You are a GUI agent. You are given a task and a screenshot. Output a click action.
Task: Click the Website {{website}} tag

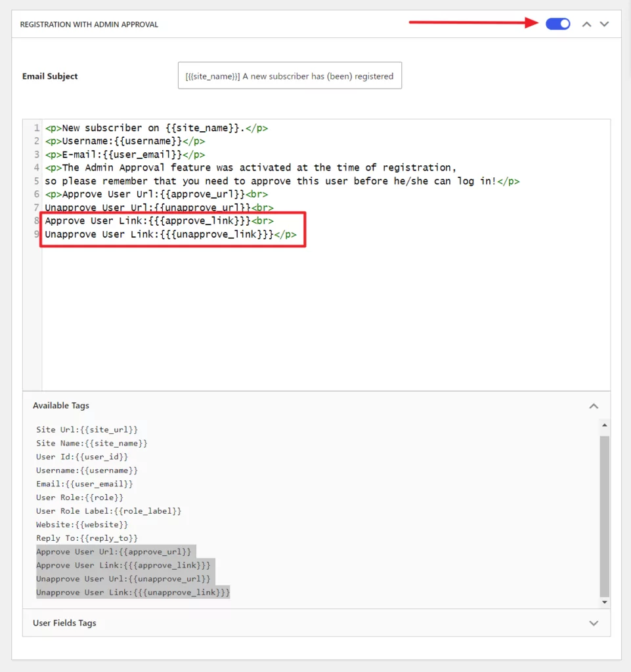click(82, 524)
